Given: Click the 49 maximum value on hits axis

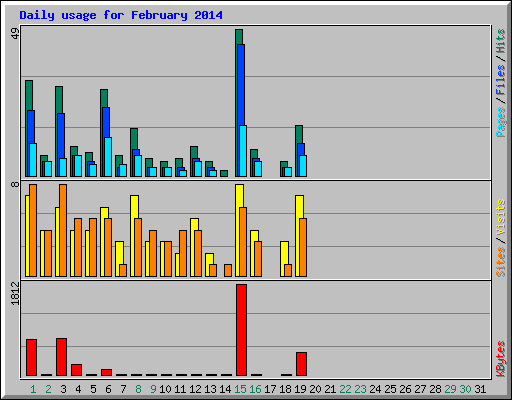Looking at the screenshot, I should 15,33.
